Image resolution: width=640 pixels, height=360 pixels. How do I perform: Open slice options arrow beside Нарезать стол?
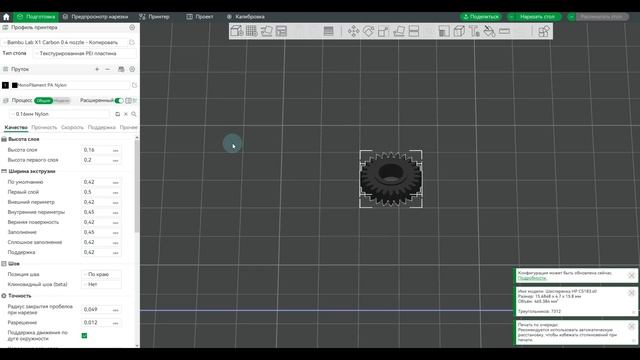coord(511,17)
